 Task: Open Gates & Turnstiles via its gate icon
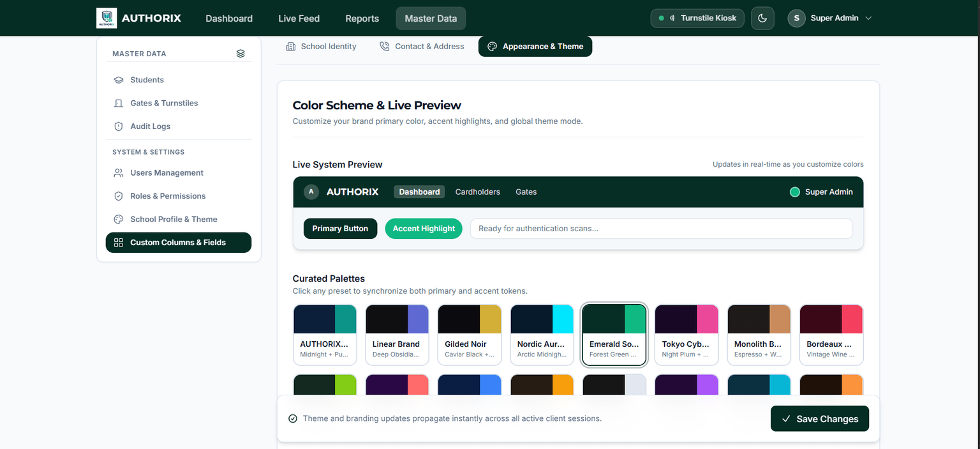tap(118, 103)
